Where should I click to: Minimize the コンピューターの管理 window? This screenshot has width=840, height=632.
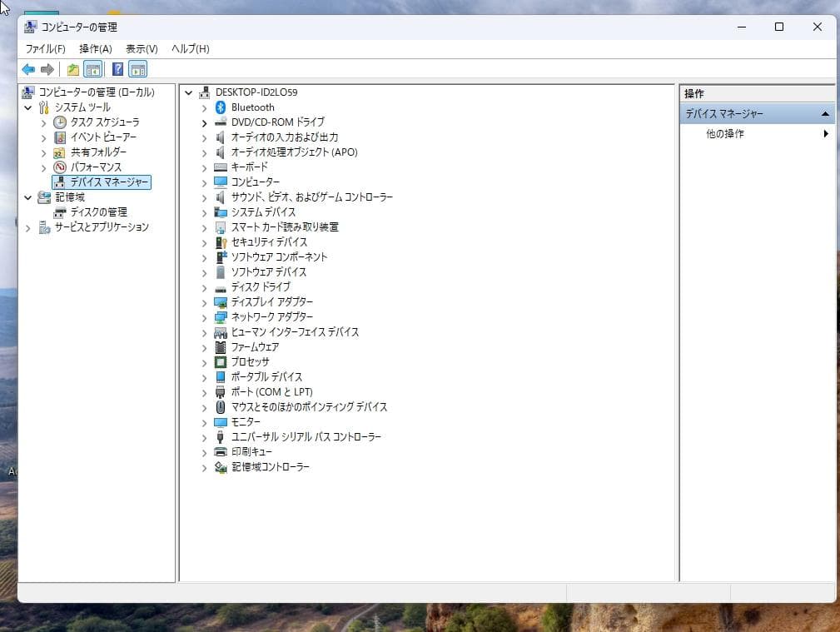[x=742, y=27]
